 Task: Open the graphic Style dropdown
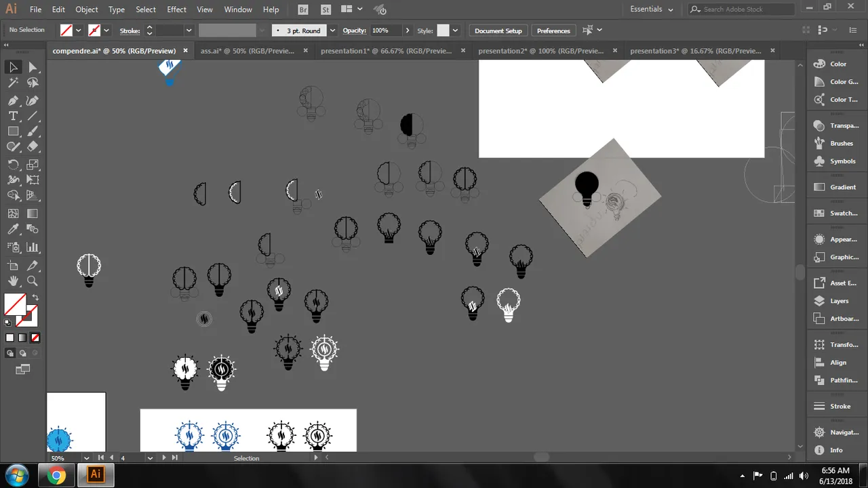coord(455,30)
